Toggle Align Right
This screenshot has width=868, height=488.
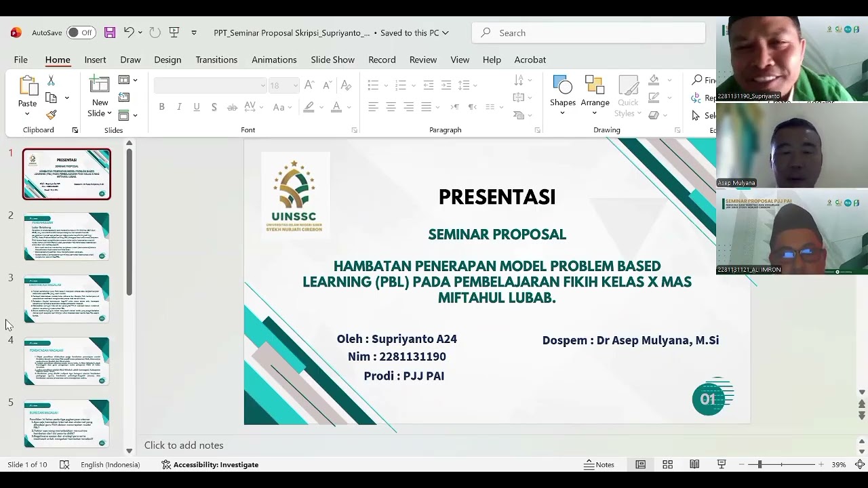click(x=408, y=106)
